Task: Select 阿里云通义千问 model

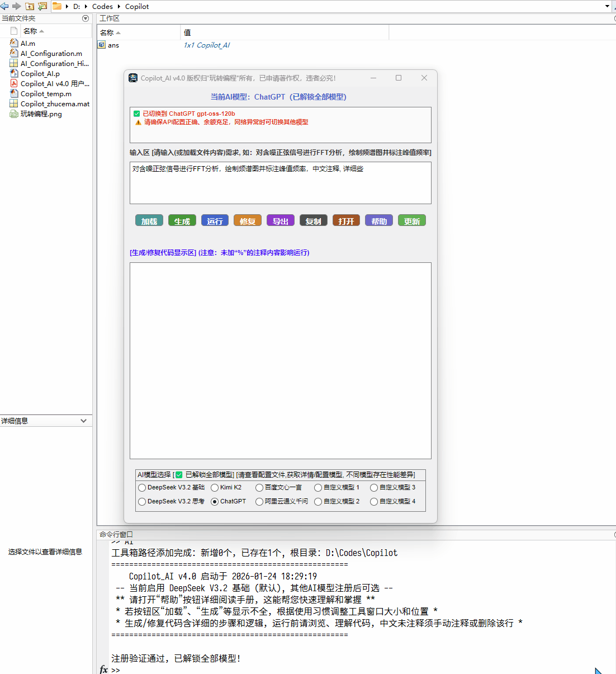Action: [259, 502]
